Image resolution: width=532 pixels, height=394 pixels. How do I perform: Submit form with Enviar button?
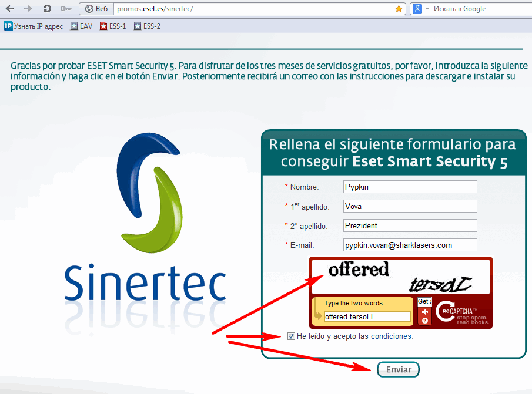pyautogui.click(x=398, y=369)
